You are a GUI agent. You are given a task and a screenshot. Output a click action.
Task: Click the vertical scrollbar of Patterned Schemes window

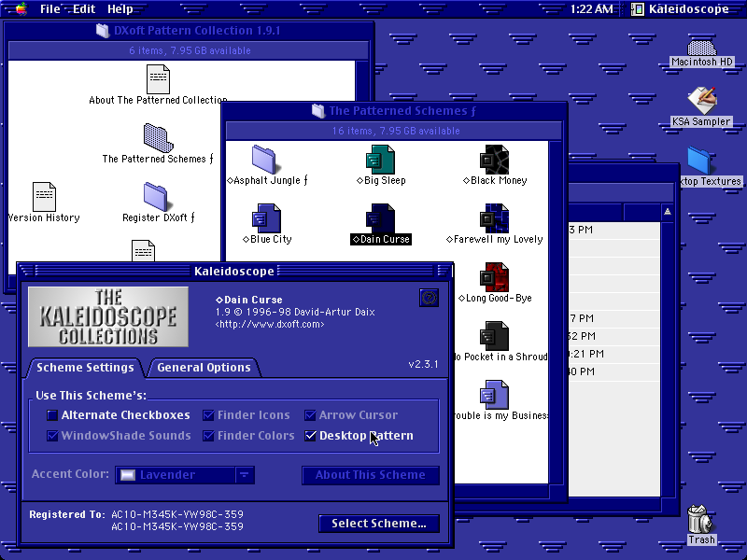(555, 313)
